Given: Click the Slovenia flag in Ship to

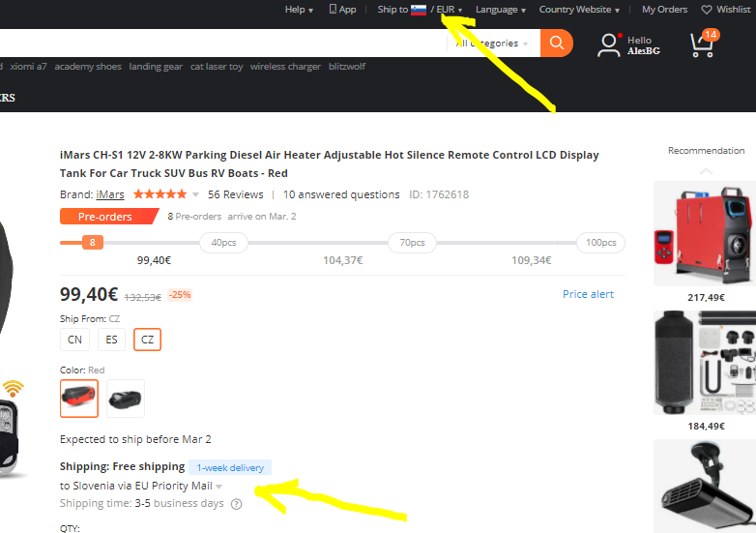Looking at the screenshot, I should click(419, 10).
